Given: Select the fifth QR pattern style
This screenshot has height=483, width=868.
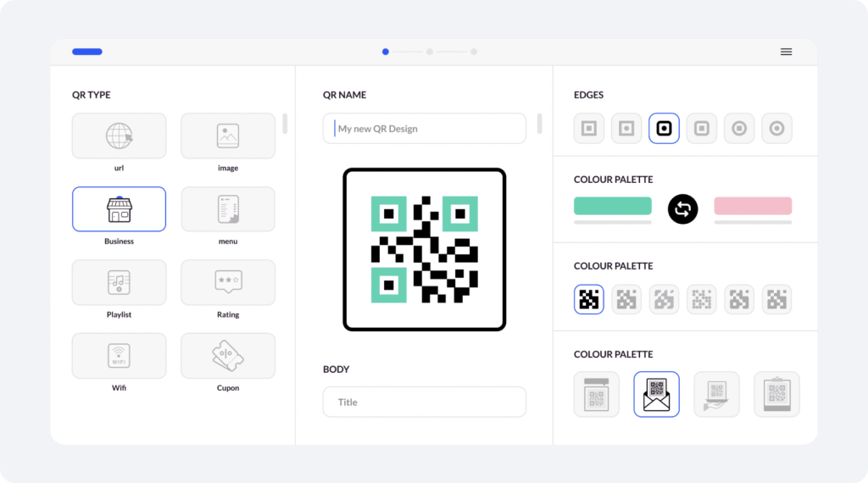Looking at the screenshot, I should (739, 299).
